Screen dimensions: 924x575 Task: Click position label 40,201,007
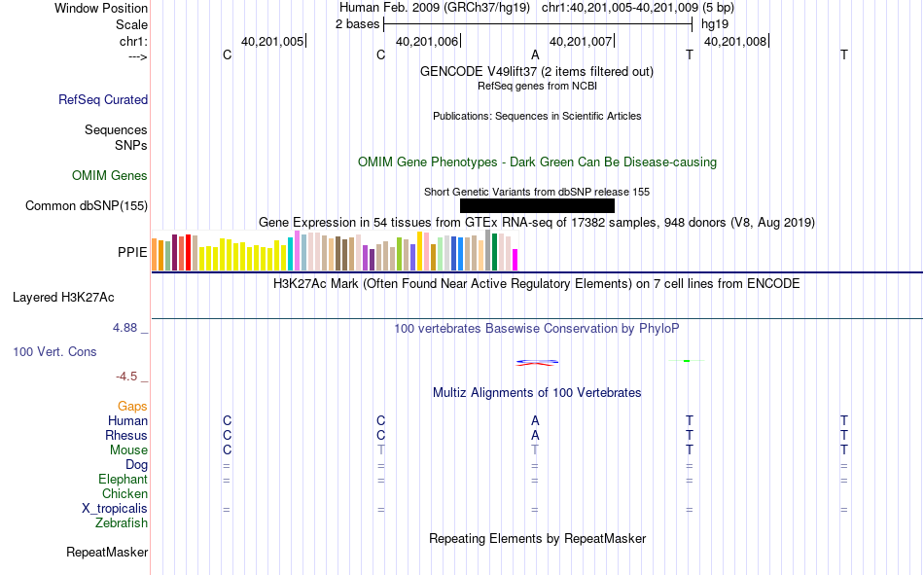point(581,41)
